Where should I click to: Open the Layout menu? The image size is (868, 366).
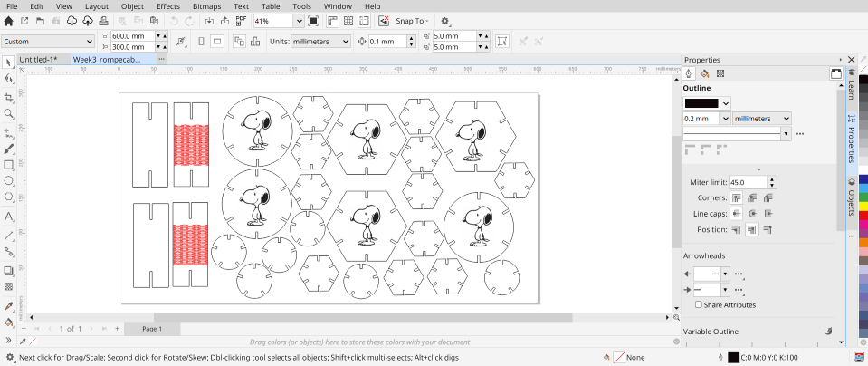(97, 6)
